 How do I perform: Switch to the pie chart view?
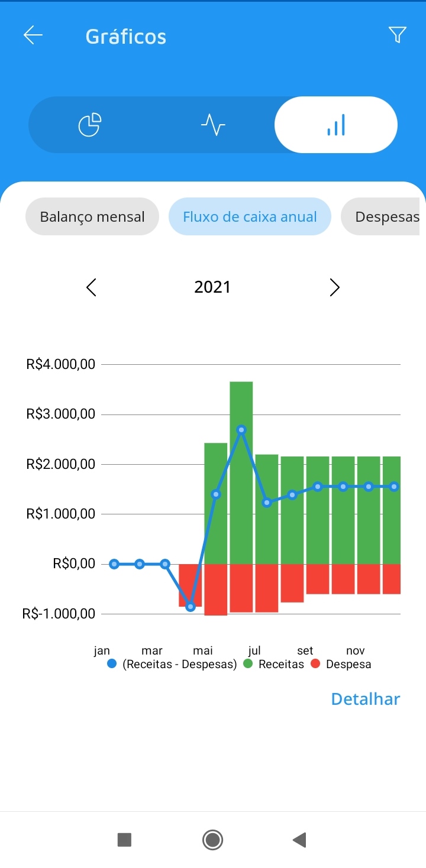pyautogui.click(x=90, y=125)
